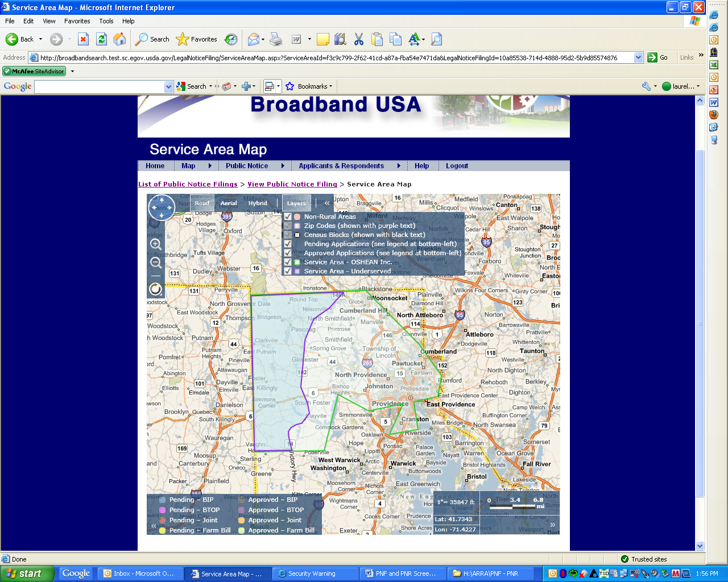Go to the Home page icon
Viewport: 728px width, 582px height.
[119, 39]
